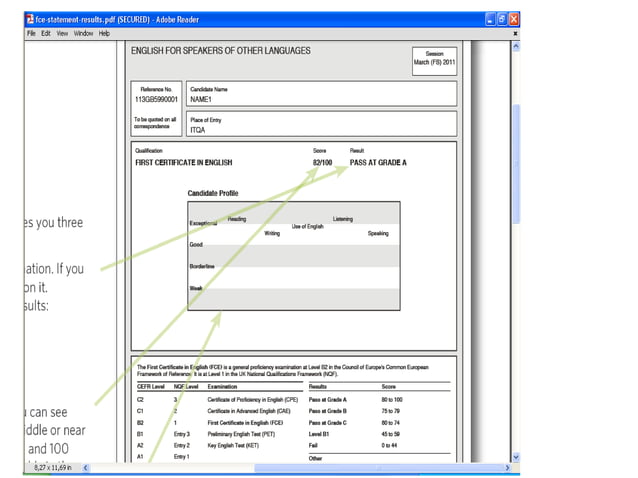This screenshot has width=638, height=478.
Task: Click the Weak level label
Action: coord(196,288)
